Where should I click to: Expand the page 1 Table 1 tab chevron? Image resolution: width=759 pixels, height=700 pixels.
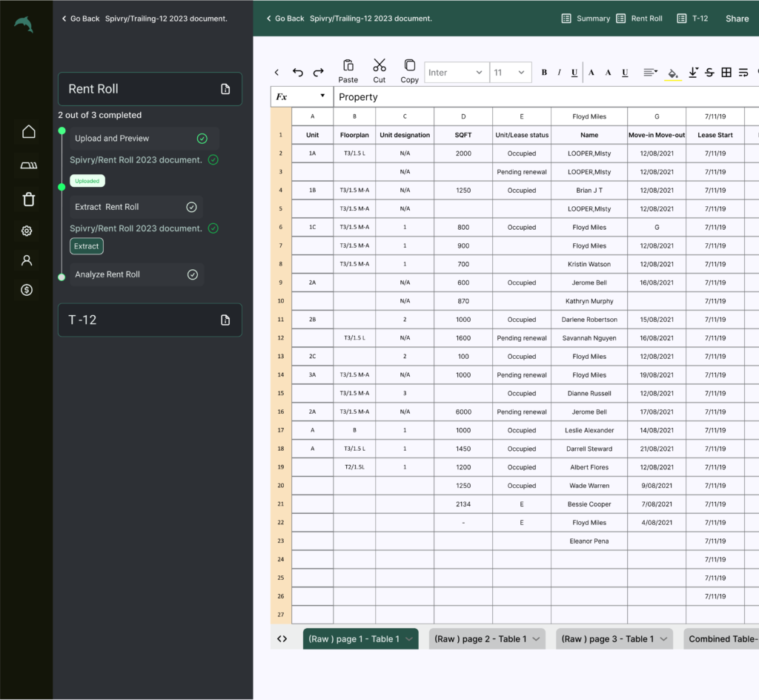tap(409, 639)
